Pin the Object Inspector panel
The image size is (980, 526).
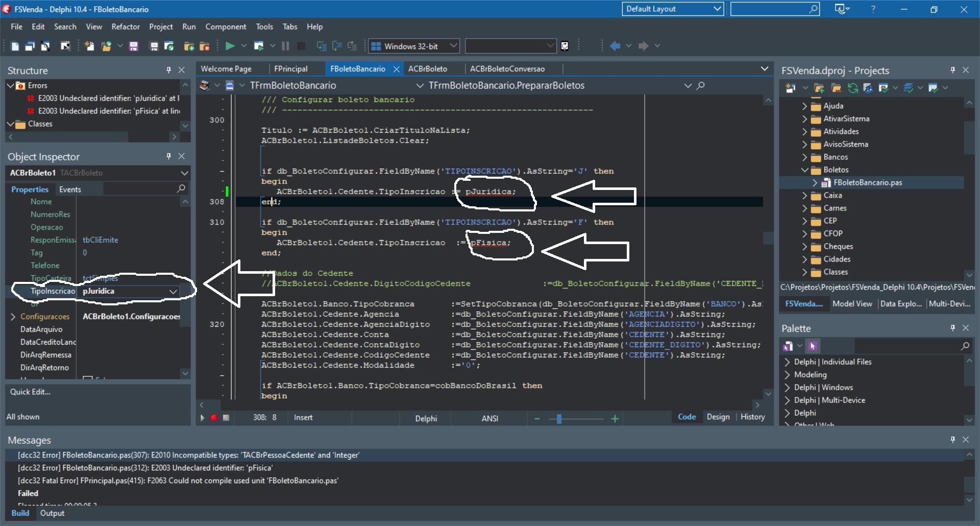coord(168,156)
